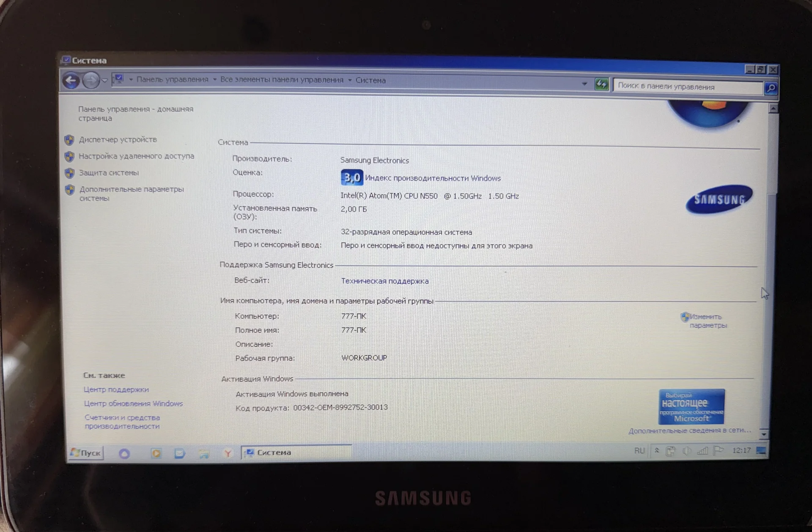Click the network signal tray icon
Viewport: 812px width, 532px height.
(x=702, y=451)
